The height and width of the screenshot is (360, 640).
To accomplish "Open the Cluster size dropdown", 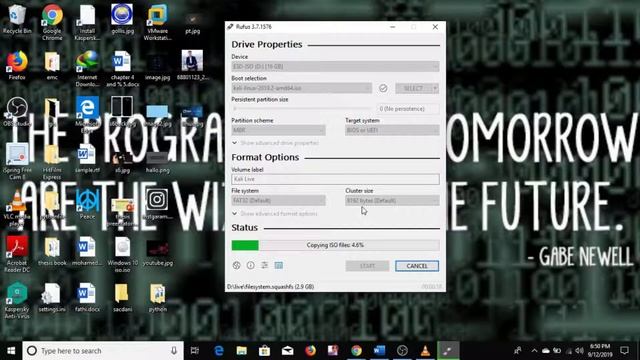I will (x=392, y=200).
